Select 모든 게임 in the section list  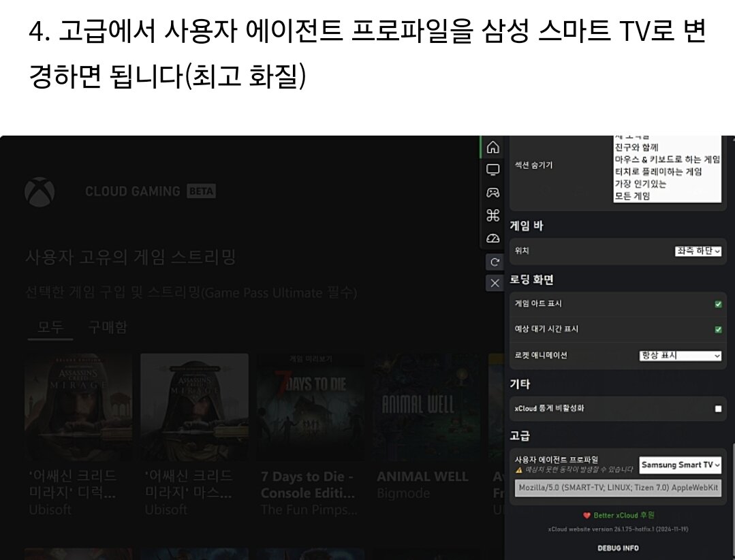click(x=632, y=196)
